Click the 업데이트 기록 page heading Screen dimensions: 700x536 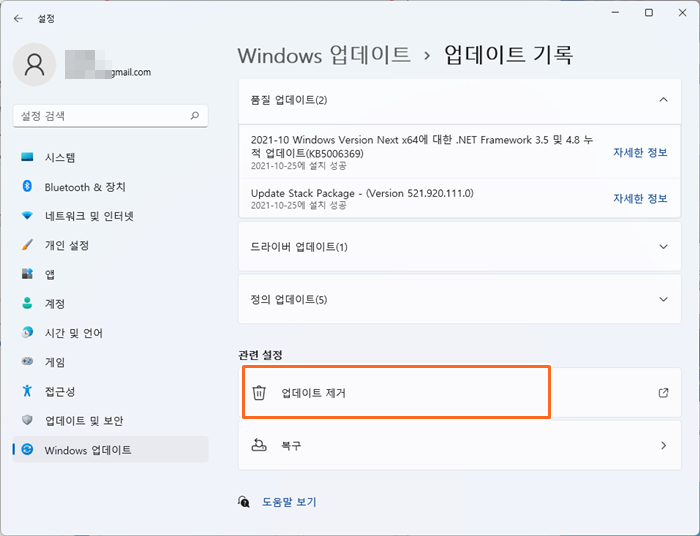click(x=508, y=55)
